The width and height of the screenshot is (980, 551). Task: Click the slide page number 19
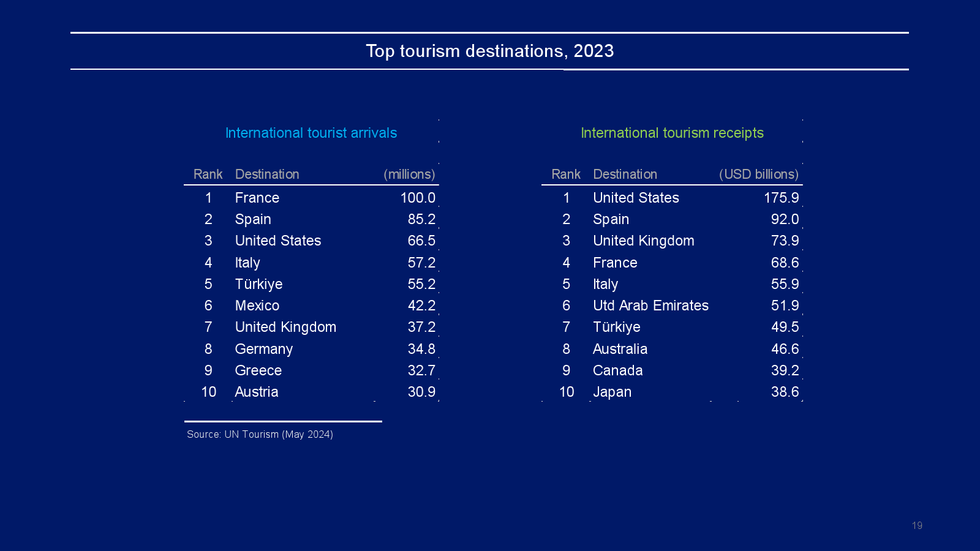click(917, 525)
